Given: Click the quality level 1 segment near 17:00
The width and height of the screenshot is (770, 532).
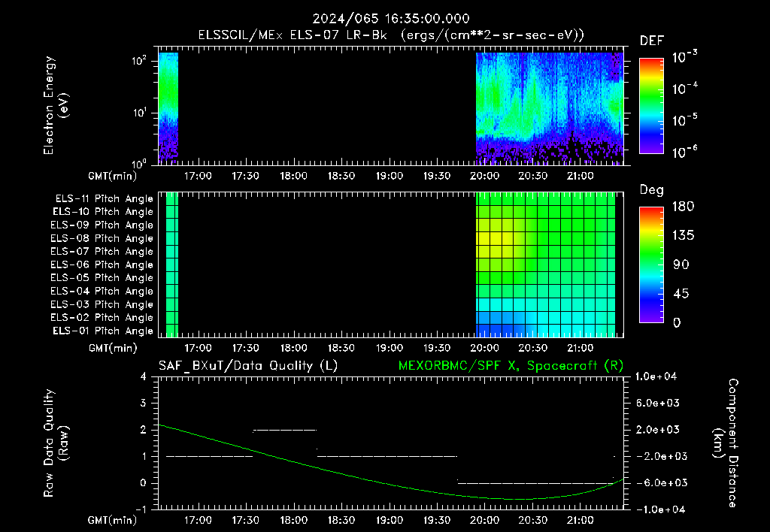Looking at the screenshot, I should point(209,456).
